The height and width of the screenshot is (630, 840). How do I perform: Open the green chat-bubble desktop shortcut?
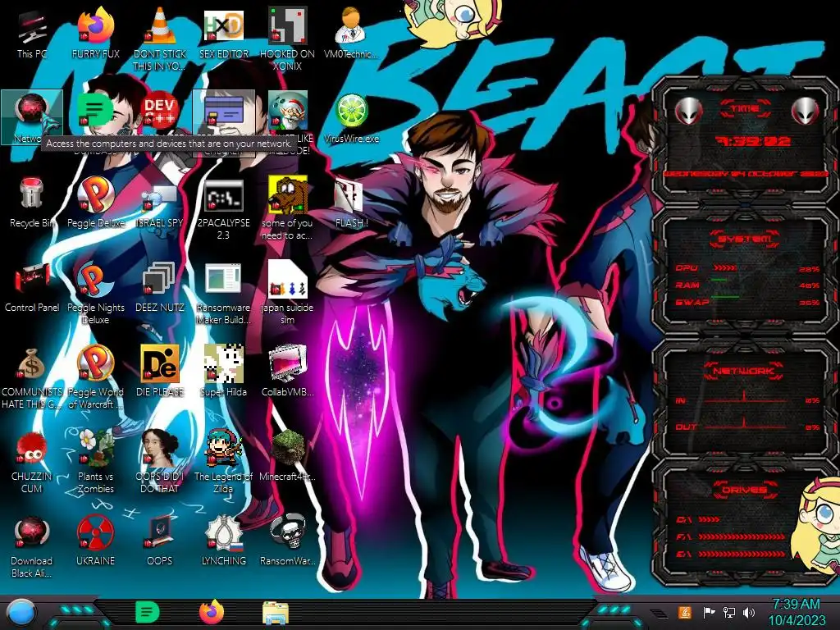(95, 111)
